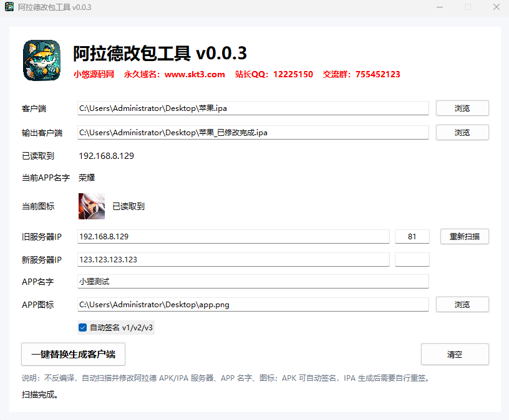Screen dimensions: 509x420
Task: Click the 交流群: 755452123 text
Action: 361,74
